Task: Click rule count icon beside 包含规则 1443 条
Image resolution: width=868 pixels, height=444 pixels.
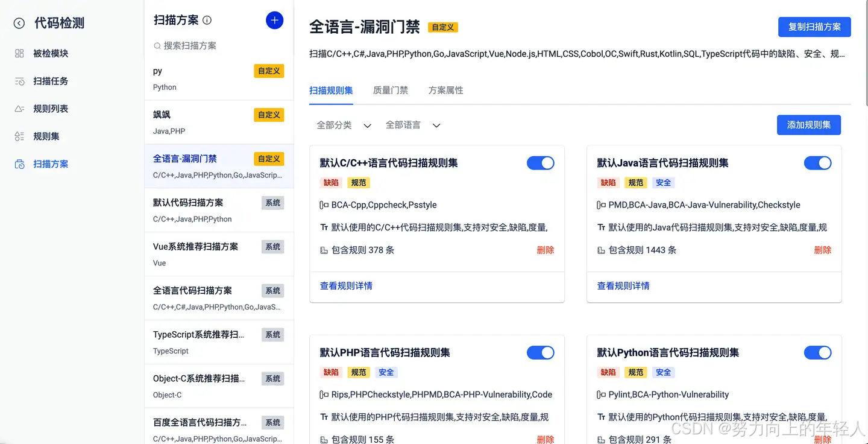Action: (601, 250)
